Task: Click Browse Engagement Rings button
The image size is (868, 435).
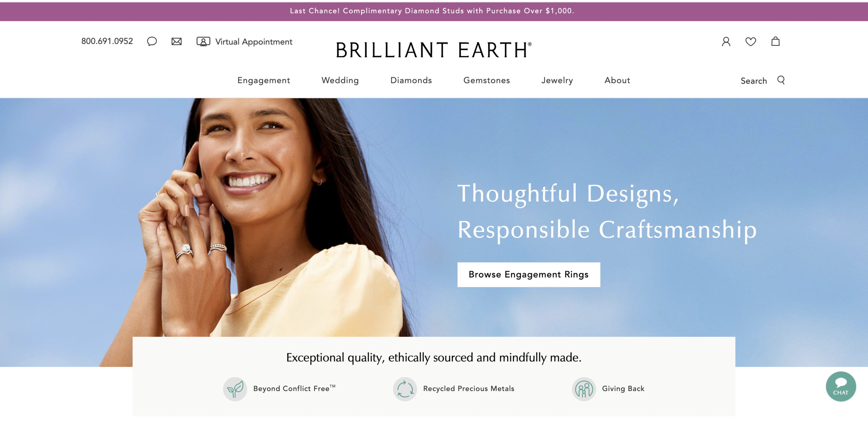Action: [x=528, y=275]
